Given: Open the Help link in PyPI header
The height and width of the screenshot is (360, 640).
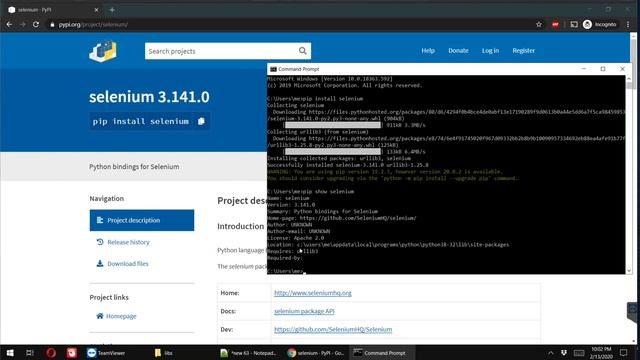Looking at the screenshot, I should point(428,51).
